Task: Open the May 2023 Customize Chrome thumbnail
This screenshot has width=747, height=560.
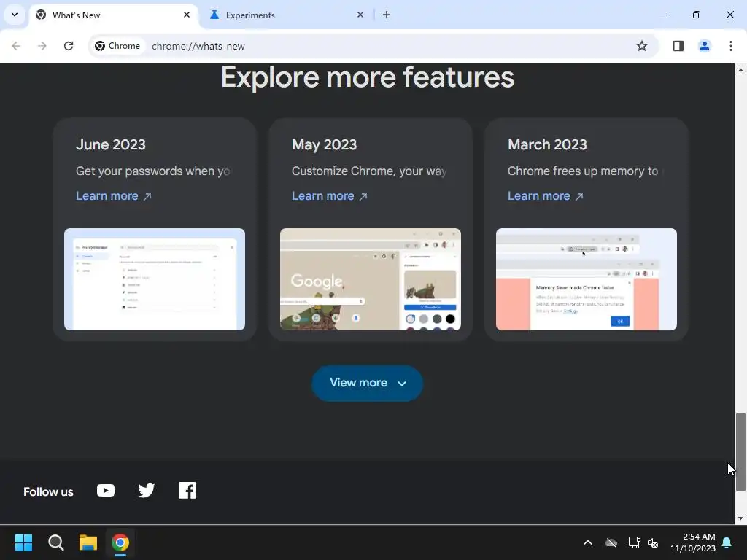Action: pos(370,279)
